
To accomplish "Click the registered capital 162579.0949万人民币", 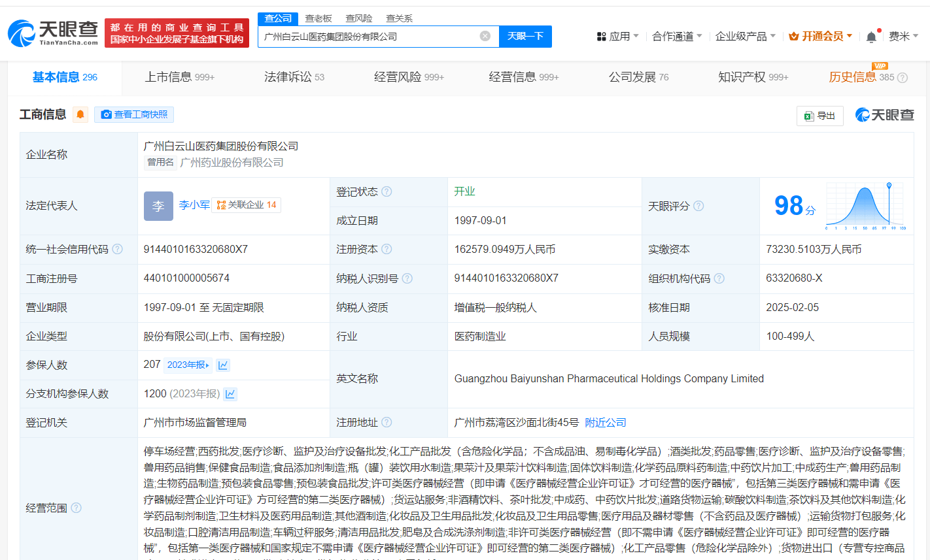I will (x=505, y=249).
